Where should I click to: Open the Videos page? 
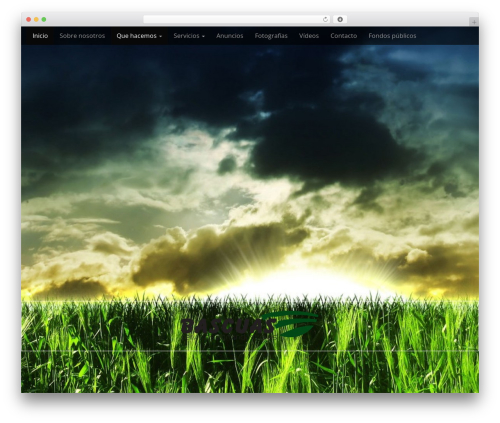click(x=309, y=36)
